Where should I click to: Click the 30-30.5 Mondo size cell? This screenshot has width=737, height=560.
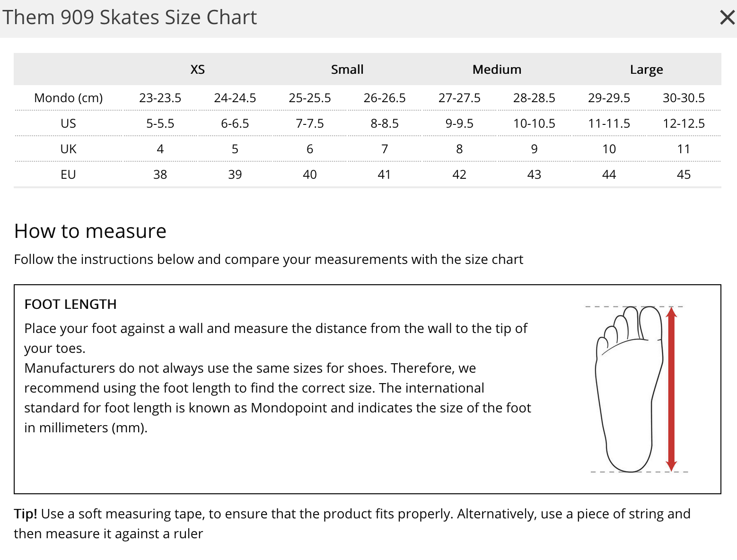pos(684,98)
